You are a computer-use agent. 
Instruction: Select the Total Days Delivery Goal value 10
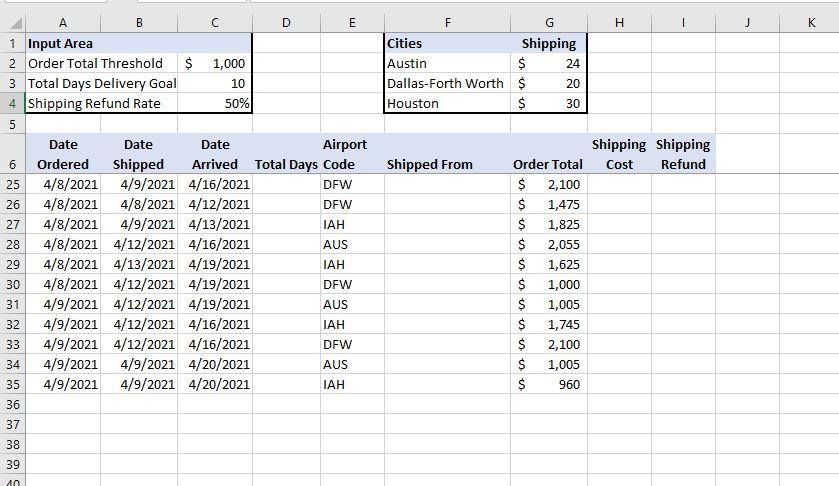point(215,83)
